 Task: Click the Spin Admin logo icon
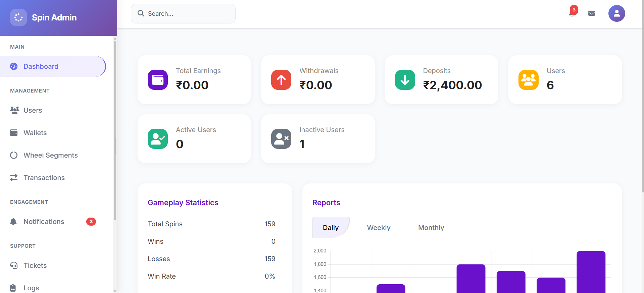coord(18,17)
